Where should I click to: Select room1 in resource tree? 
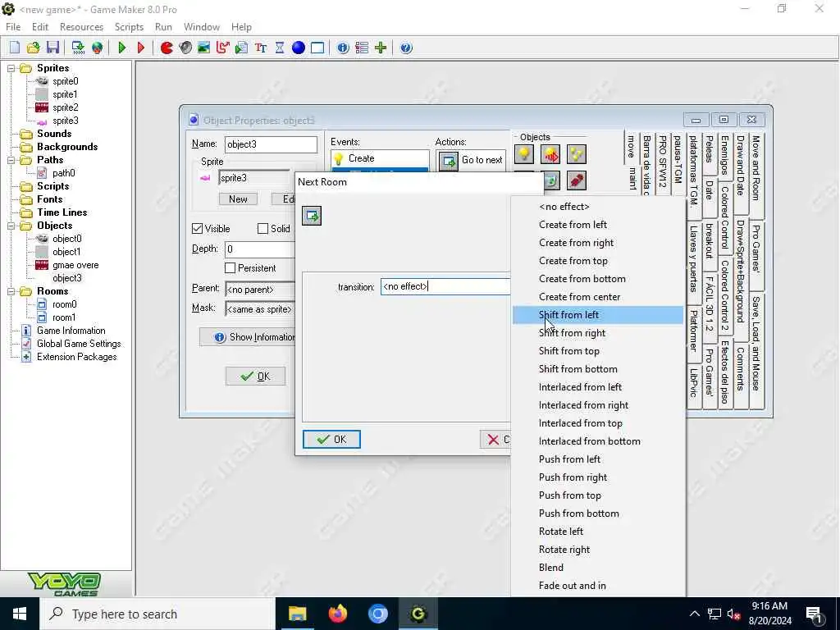point(64,317)
